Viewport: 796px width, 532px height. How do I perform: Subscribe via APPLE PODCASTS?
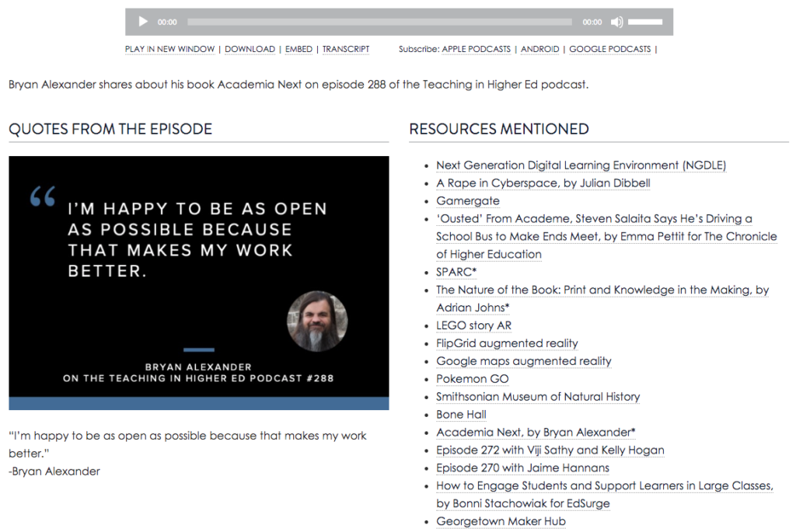coord(477,49)
